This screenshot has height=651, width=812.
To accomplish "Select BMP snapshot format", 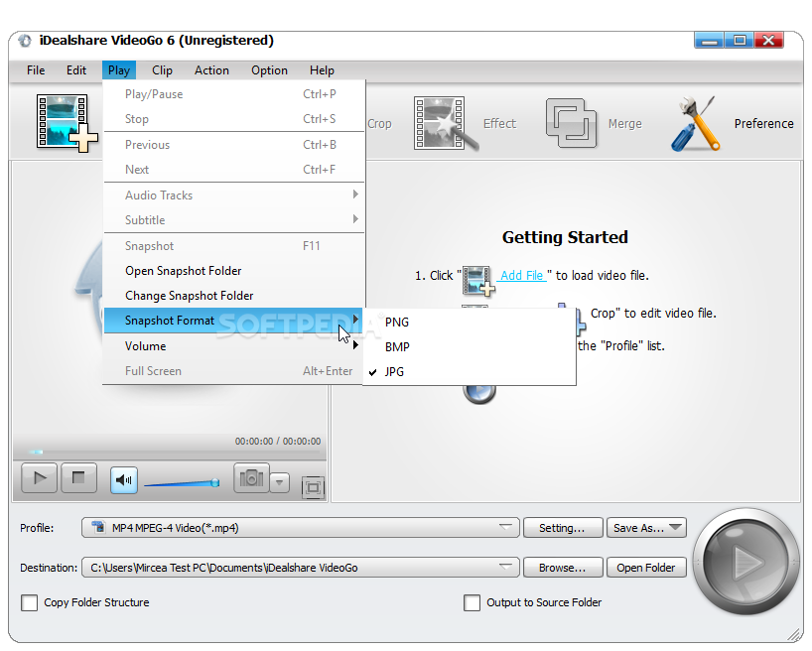I will (470, 347).
